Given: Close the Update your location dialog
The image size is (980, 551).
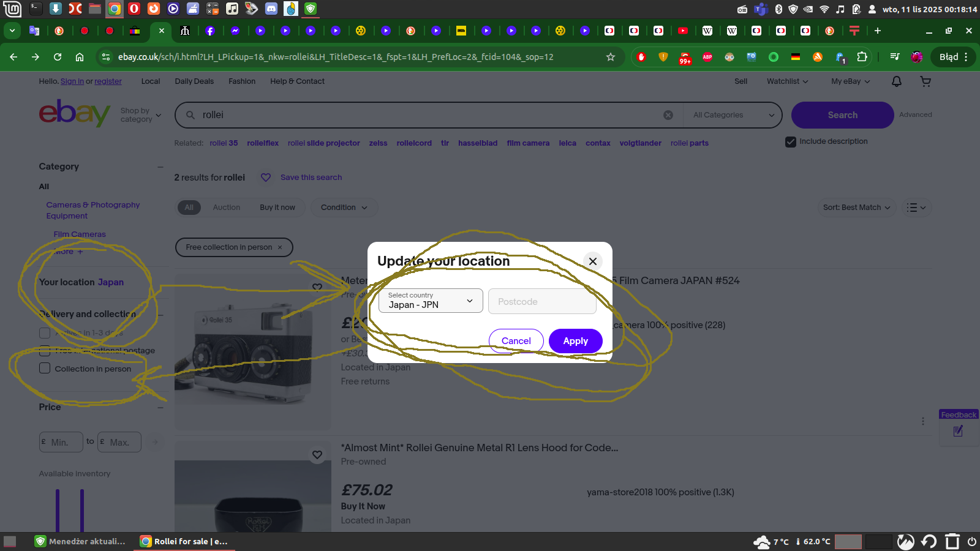Looking at the screenshot, I should click(592, 261).
